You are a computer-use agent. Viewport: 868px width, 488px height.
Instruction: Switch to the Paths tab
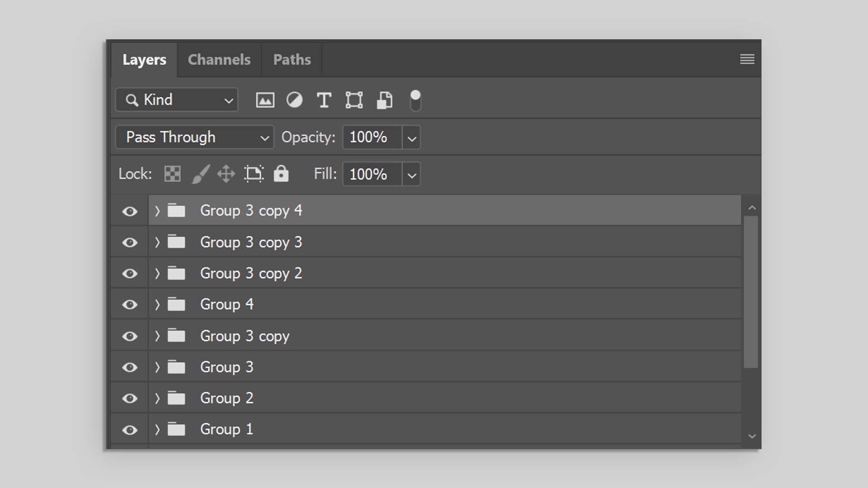(292, 60)
